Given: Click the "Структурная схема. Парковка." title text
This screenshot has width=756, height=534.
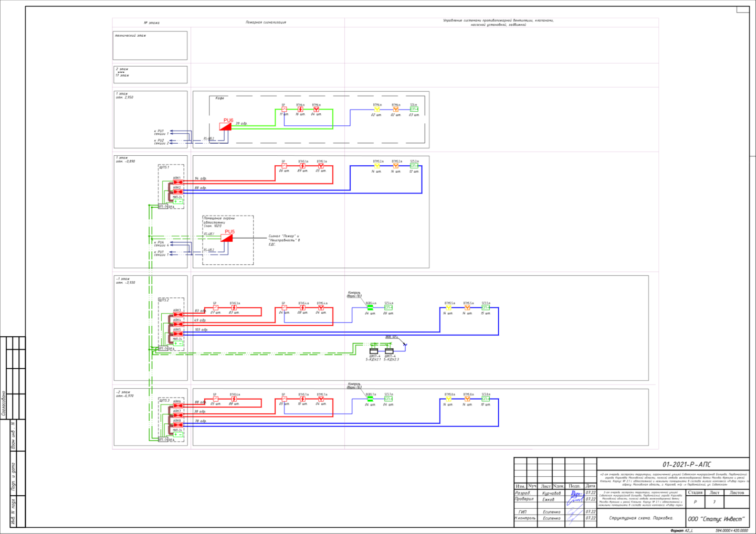Looking at the screenshot, I should point(641,518).
